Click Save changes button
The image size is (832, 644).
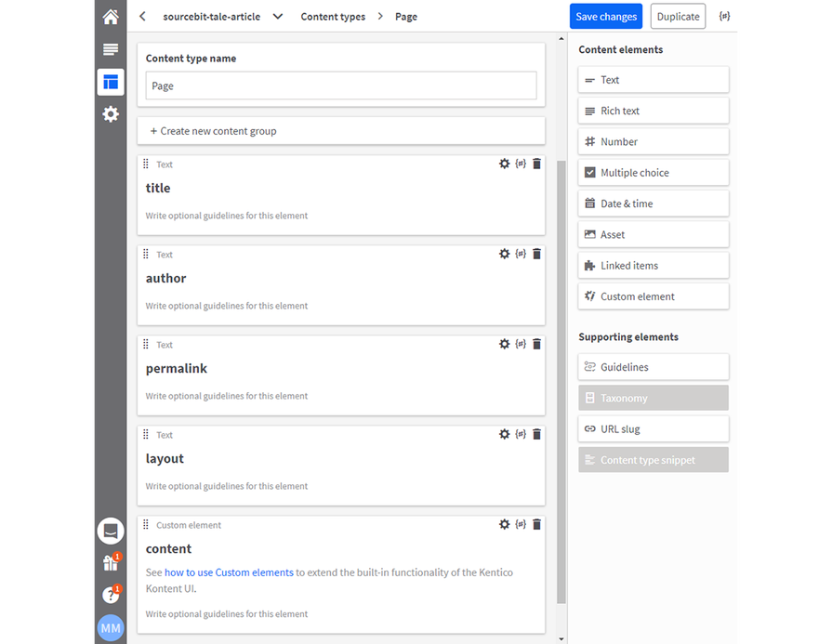tap(606, 17)
